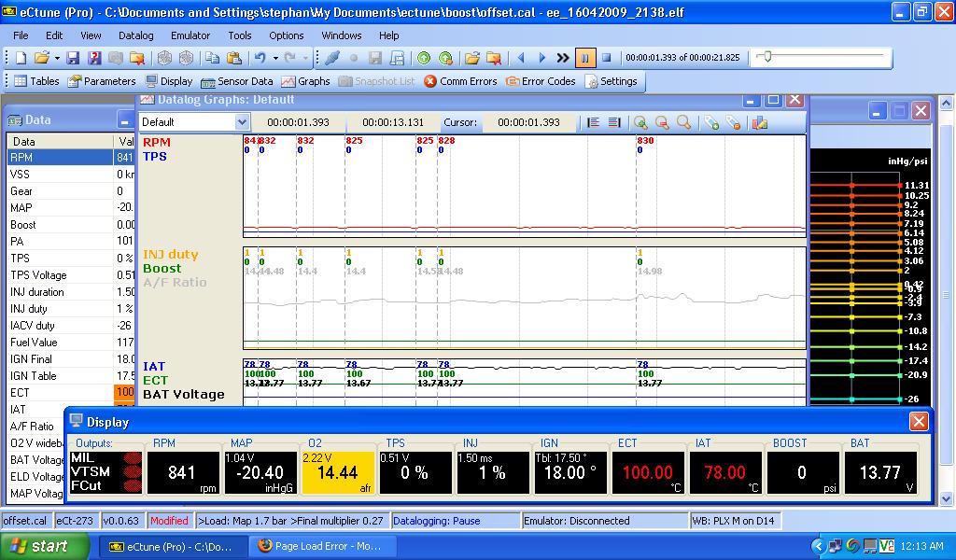Select the Boost row in Data panel

pyautogui.click(x=71, y=225)
